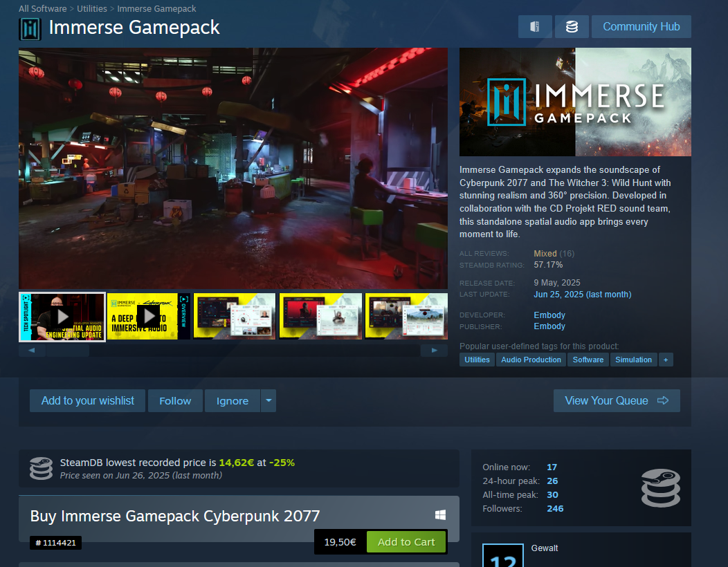Open the Community Hub
This screenshot has height=567, width=728.
[x=641, y=27]
